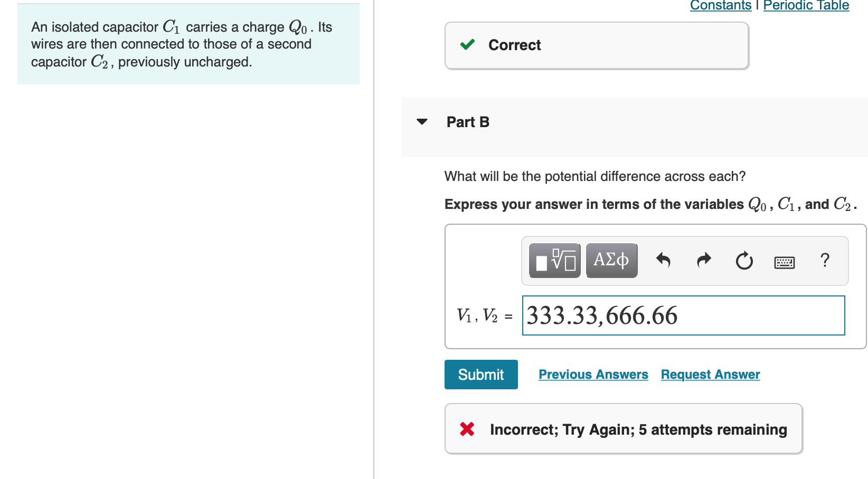868x479 pixels.
Task: Open the Constants page
Action: (720, 6)
